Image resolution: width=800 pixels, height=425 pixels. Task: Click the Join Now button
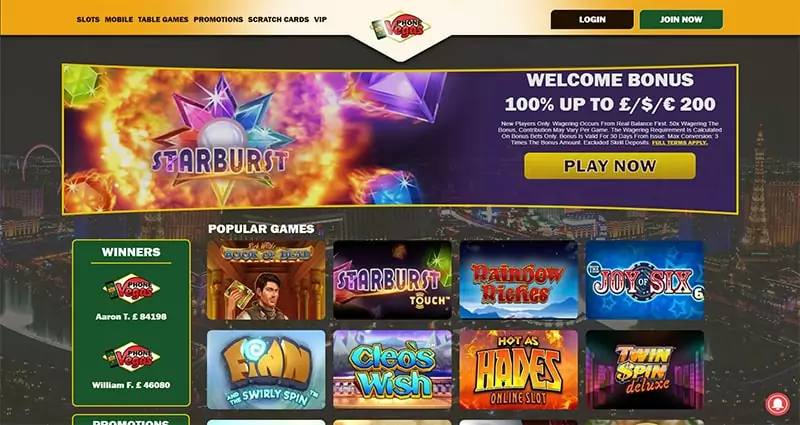pyautogui.click(x=681, y=19)
